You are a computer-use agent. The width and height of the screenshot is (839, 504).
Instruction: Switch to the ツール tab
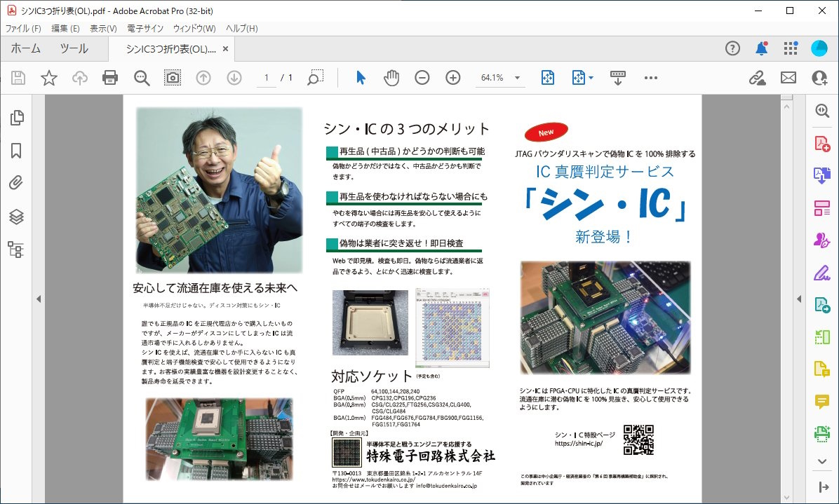pyautogui.click(x=74, y=48)
